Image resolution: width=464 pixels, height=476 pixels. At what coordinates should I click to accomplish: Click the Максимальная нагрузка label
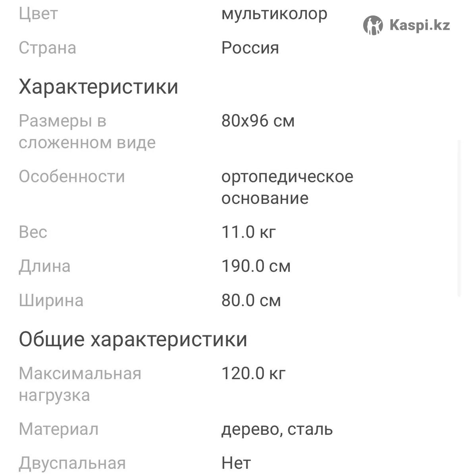click(x=80, y=384)
